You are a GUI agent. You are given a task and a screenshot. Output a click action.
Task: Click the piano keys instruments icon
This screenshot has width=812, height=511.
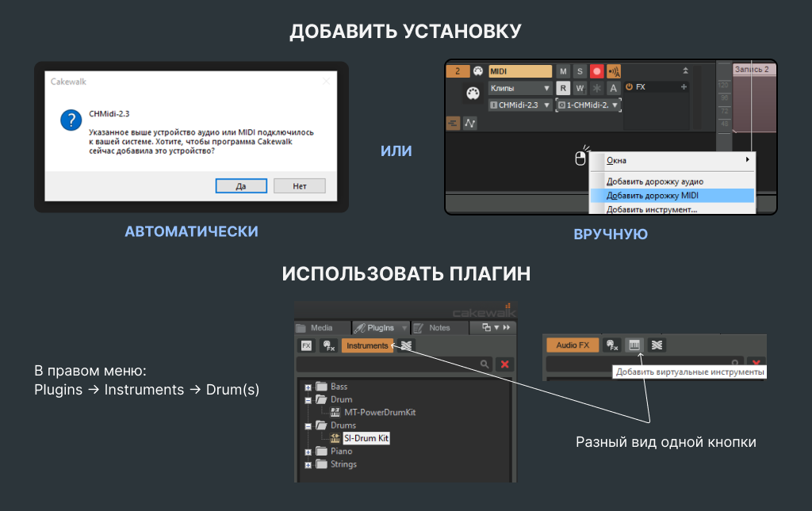(x=634, y=345)
